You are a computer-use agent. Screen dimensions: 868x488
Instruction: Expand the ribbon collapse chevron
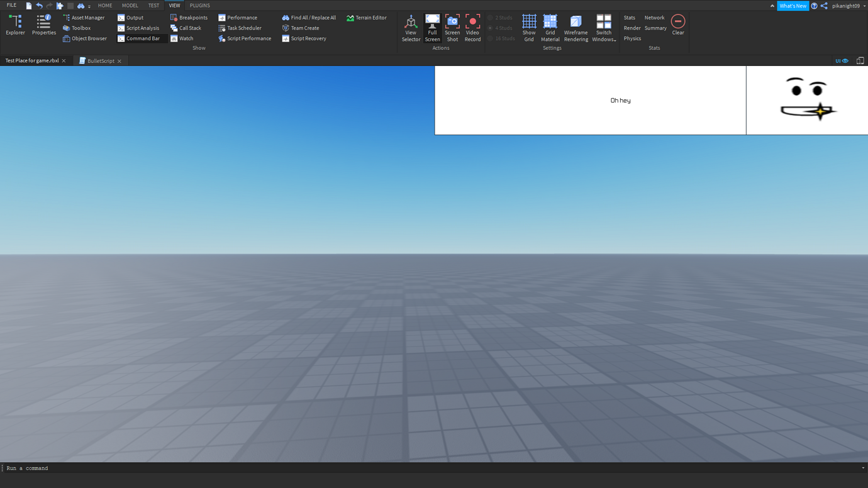pos(772,6)
